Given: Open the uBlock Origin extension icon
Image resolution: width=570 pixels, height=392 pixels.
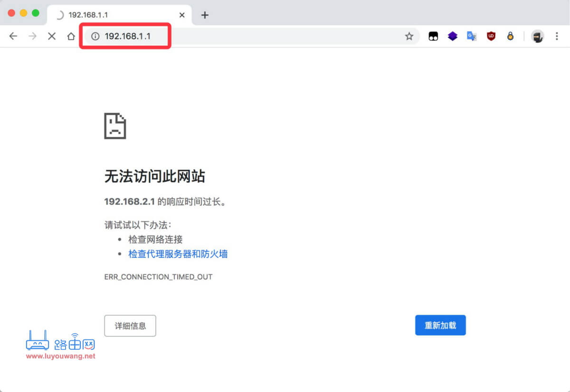Looking at the screenshot, I should tap(491, 36).
